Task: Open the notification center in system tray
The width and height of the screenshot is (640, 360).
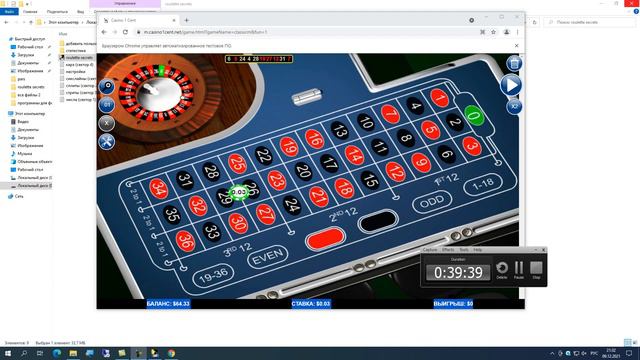Action: point(629,353)
